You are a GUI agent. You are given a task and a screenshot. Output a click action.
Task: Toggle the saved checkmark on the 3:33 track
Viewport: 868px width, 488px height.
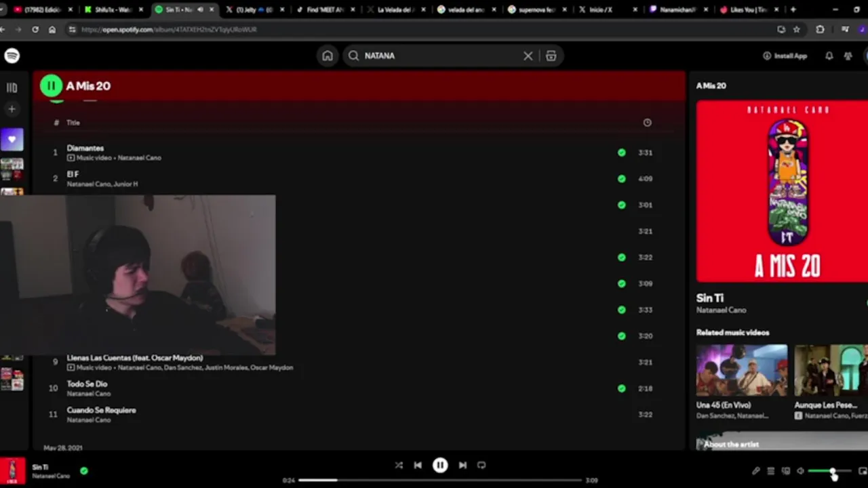pos(621,310)
